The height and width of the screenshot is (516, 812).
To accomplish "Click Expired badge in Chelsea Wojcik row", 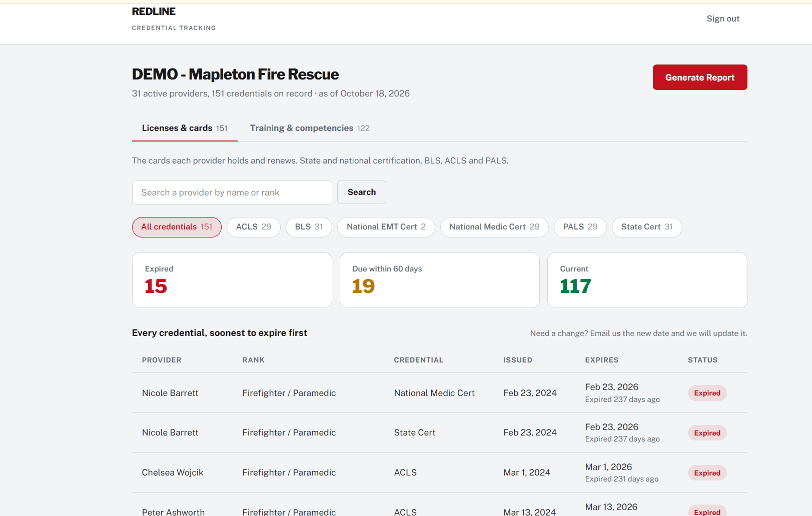I will click(x=707, y=473).
